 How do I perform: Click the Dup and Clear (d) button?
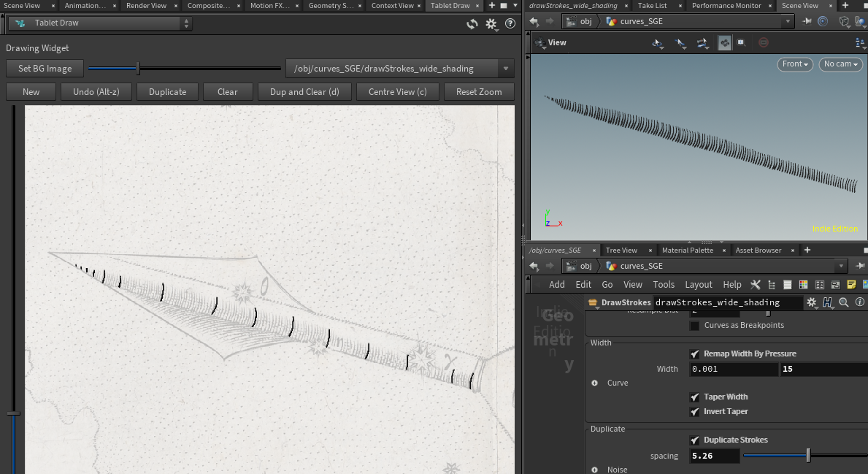click(304, 92)
